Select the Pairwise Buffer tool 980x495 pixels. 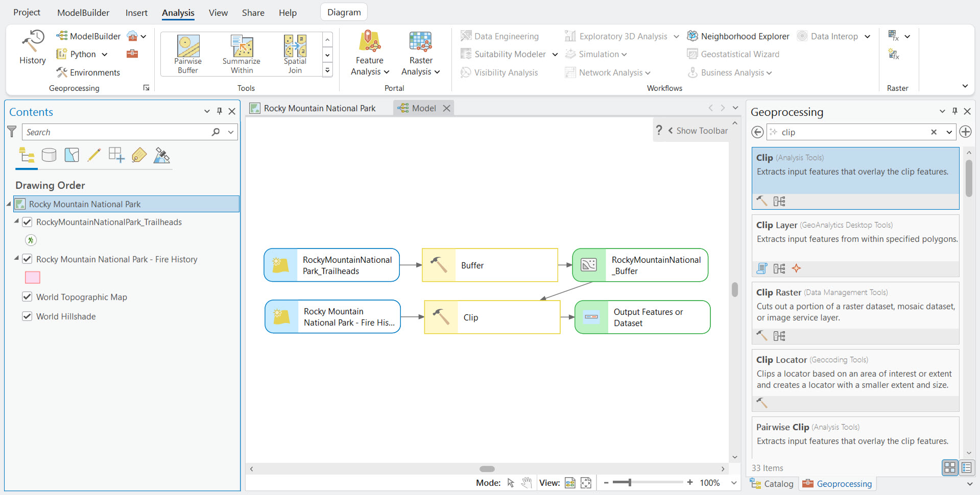(x=187, y=53)
